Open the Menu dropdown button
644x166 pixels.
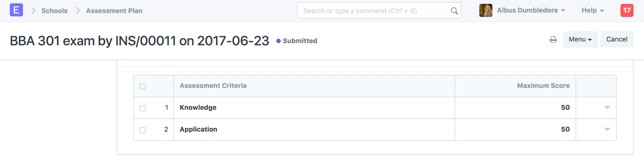[580, 39]
